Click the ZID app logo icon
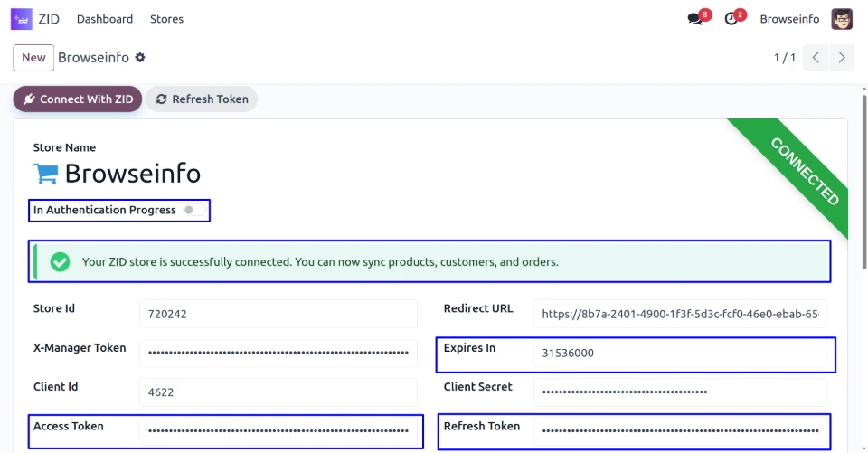Viewport: 868px width, 453px height. click(x=21, y=19)
